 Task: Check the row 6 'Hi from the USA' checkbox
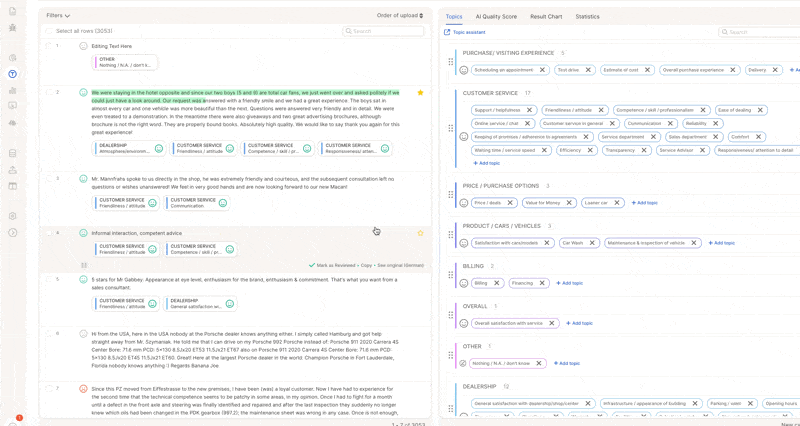click(49, 333)
